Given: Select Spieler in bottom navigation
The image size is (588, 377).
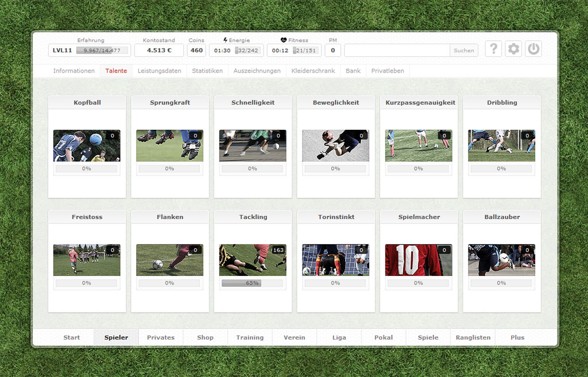Looking at the screenshot, I should pyautogui.click(x=116, y=337).
